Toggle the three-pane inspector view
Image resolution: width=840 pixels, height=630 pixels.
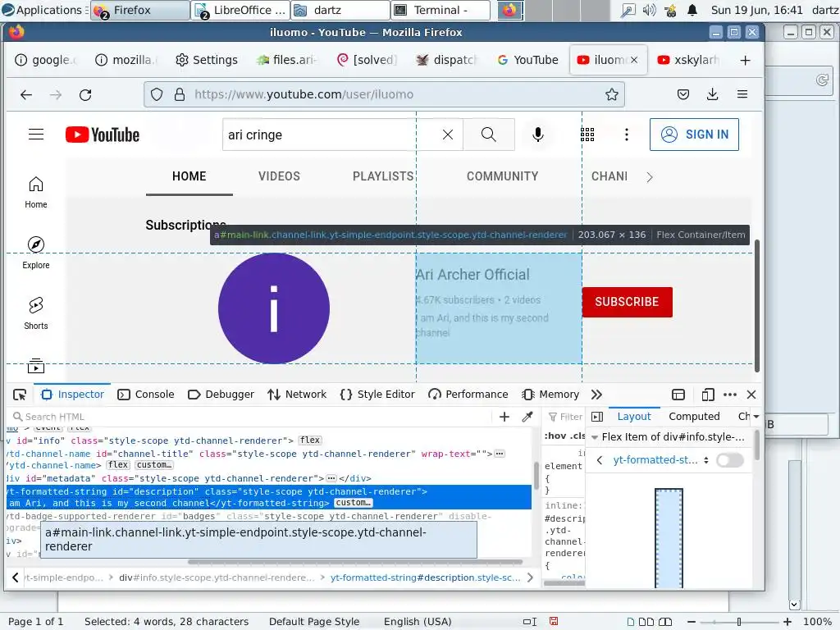tap(597, 417)
